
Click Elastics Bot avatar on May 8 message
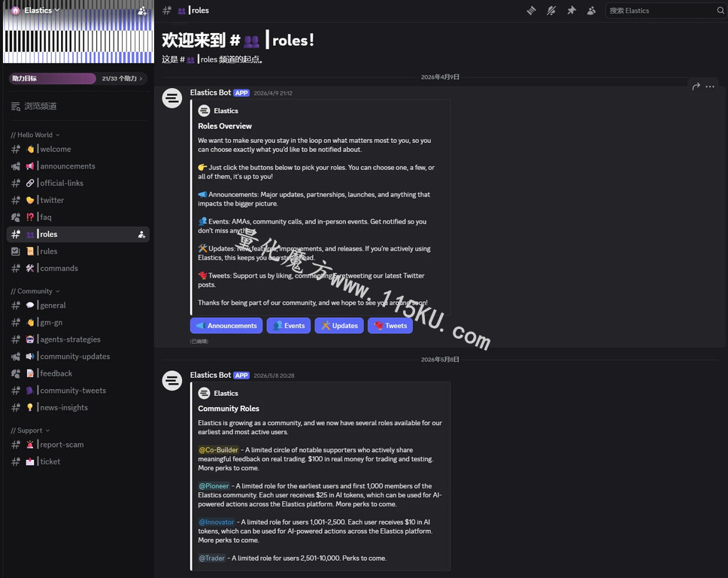point(171,381)
